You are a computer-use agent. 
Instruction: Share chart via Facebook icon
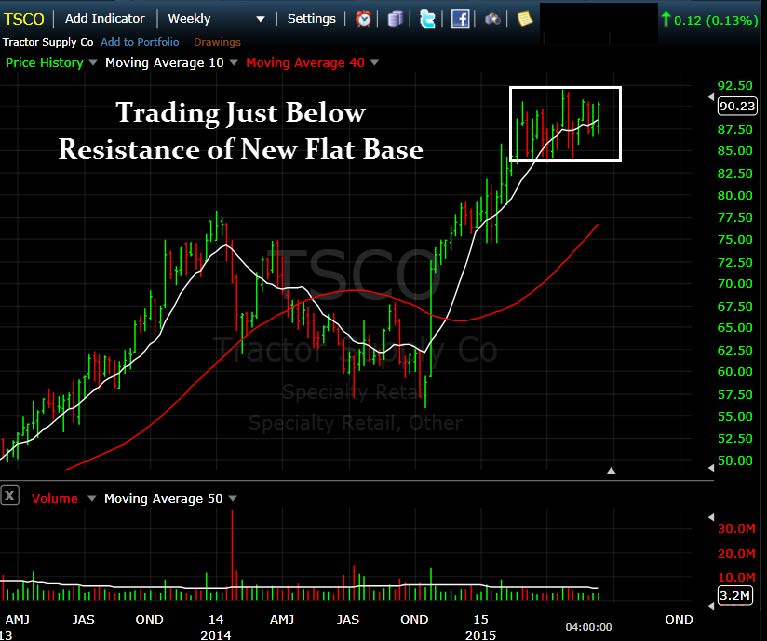click(460, 19)
